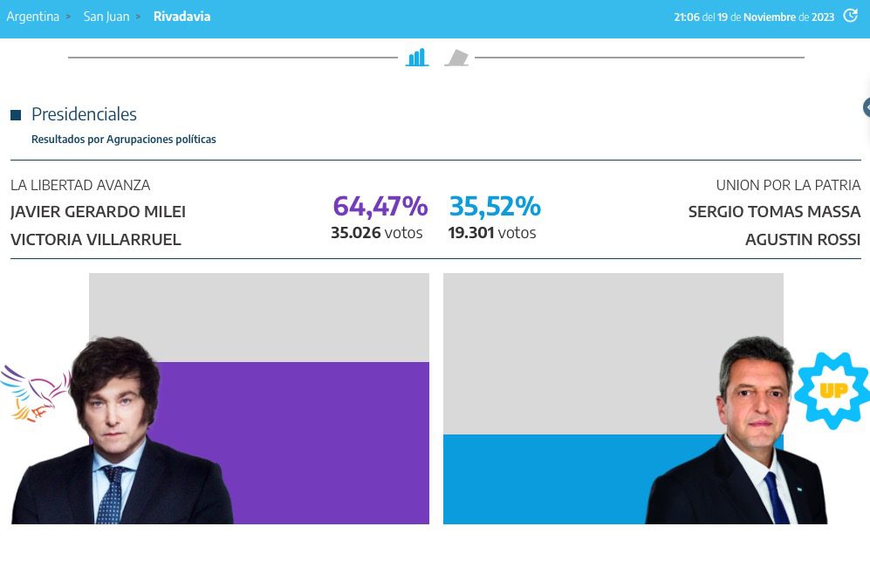The image size is (870, 588).
Task: Open the partially hidden icon at right edge
Action: pyautogui.click(x=867, y=107)
